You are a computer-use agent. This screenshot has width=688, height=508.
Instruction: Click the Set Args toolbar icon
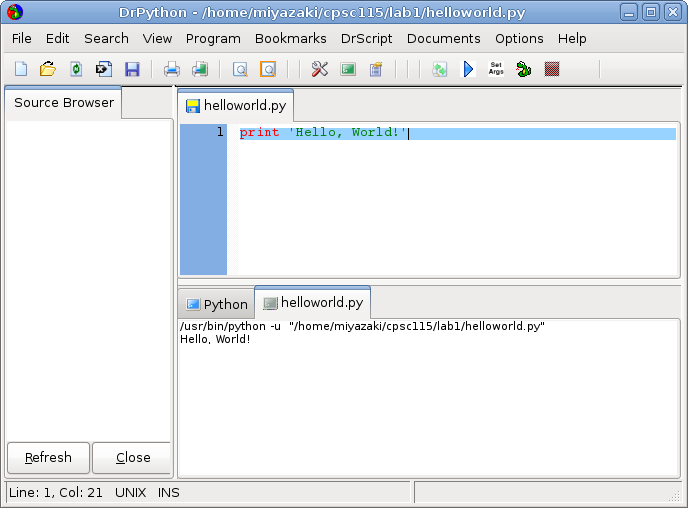coord(496,69)
